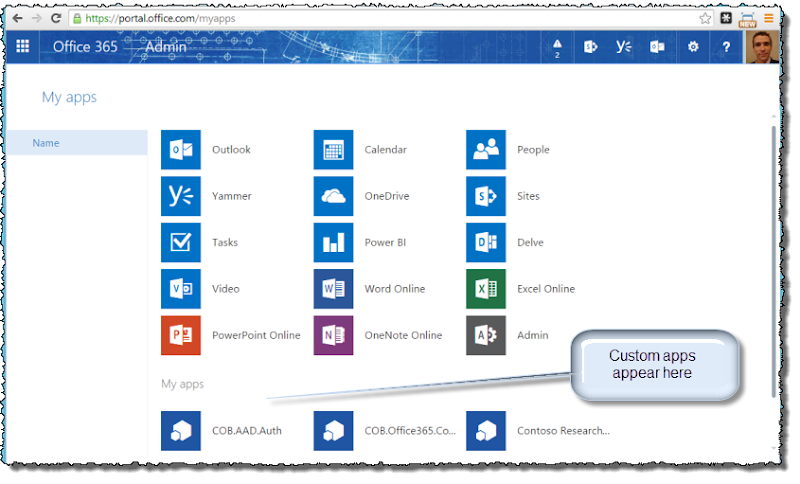
Task: Click the Admin title in header
Action: coord(166,46)
